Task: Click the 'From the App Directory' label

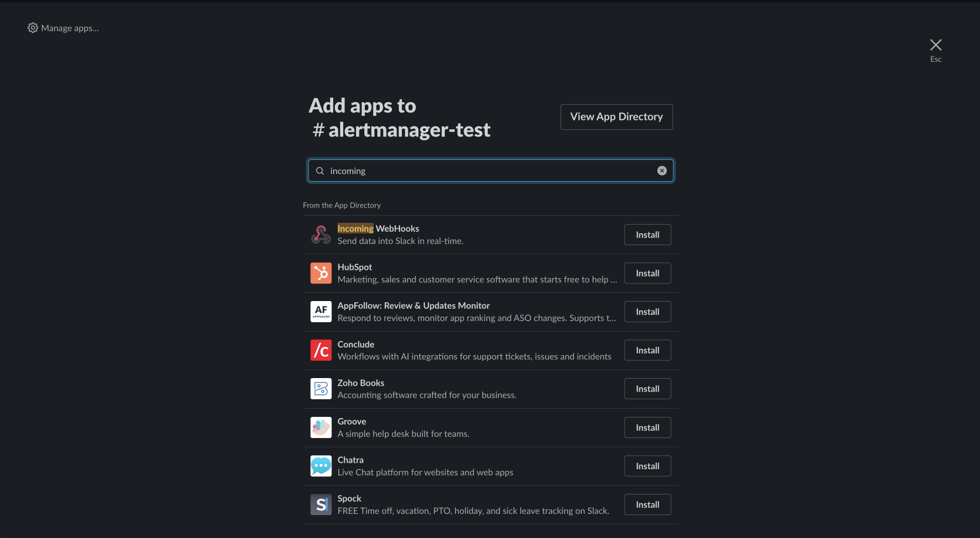Action: [x=342, y=205]
